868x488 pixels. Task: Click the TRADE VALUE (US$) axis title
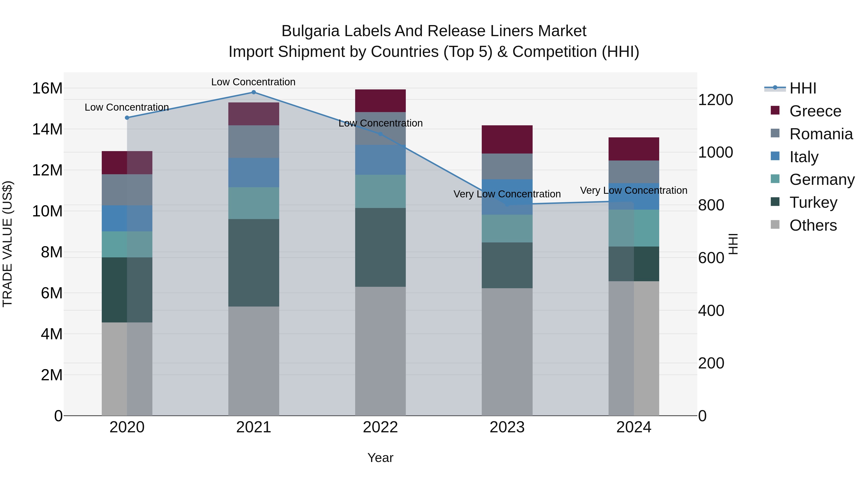tap(7, 244)
